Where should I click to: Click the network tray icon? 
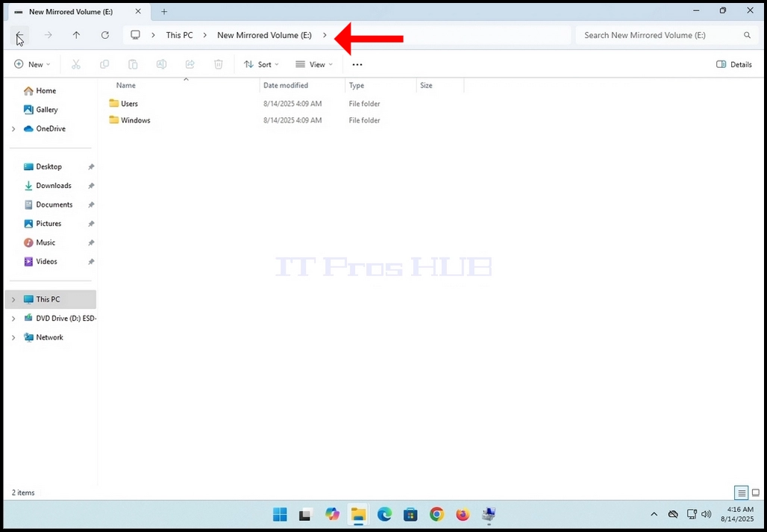[x=691, y=514]
